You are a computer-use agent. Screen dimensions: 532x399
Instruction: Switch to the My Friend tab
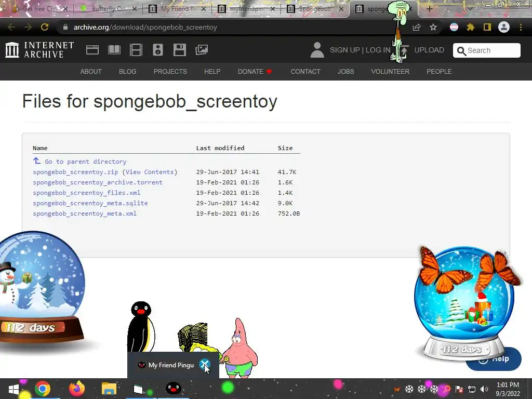click(x=178, y=9)
